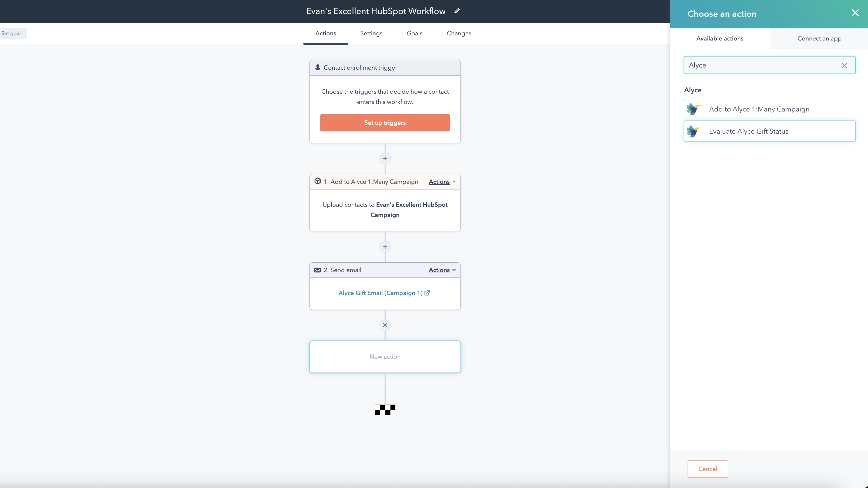Click plus icon below enrollment trigger

[x=385, y=159]
